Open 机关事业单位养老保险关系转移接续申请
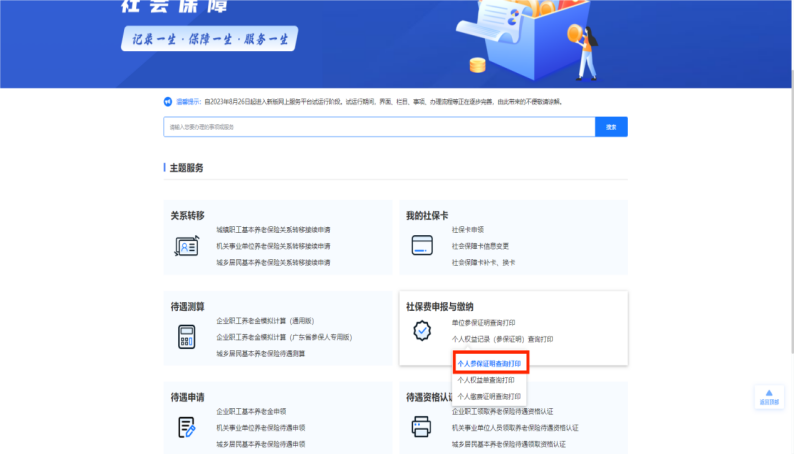The height and width of the screenshot is (454, 794). coord(273,246)
